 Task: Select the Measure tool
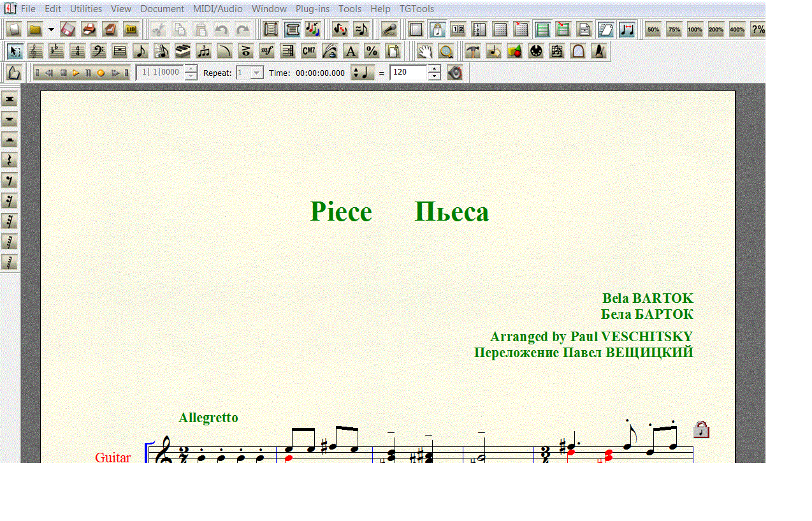[120, 52]
